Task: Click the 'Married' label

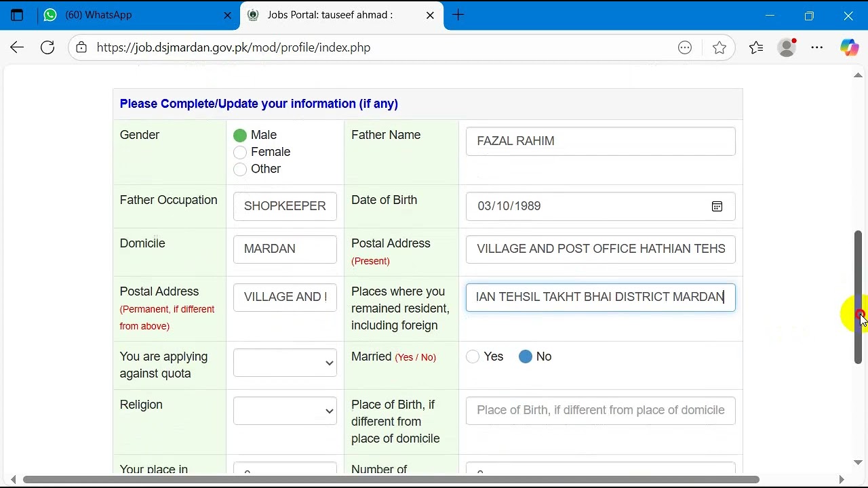Action: coord(372,357)
